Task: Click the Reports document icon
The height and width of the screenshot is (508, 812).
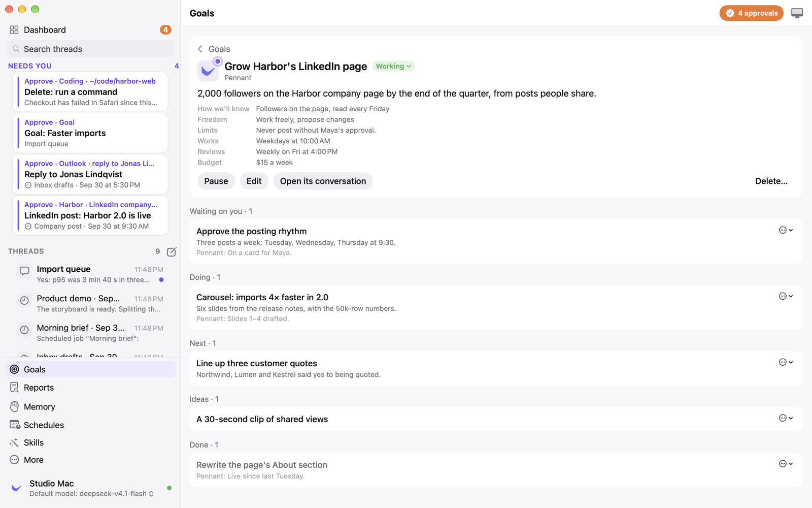Action: pos(14,388)
